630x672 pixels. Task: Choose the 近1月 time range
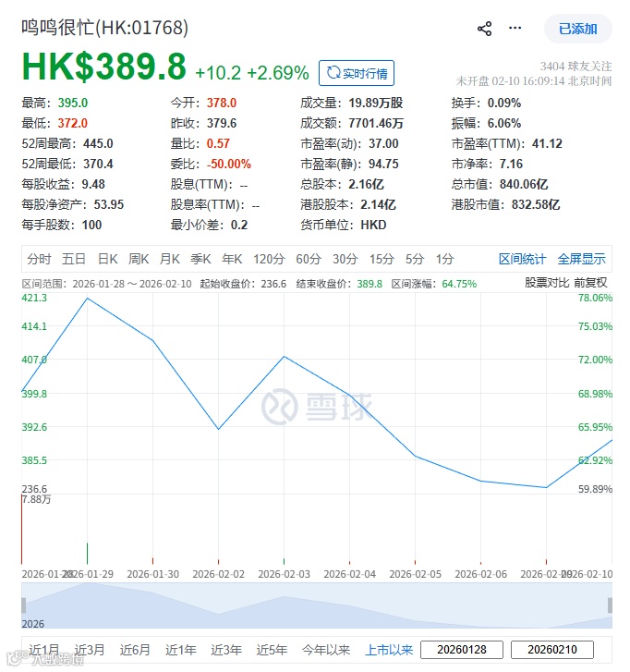(44, 650)
